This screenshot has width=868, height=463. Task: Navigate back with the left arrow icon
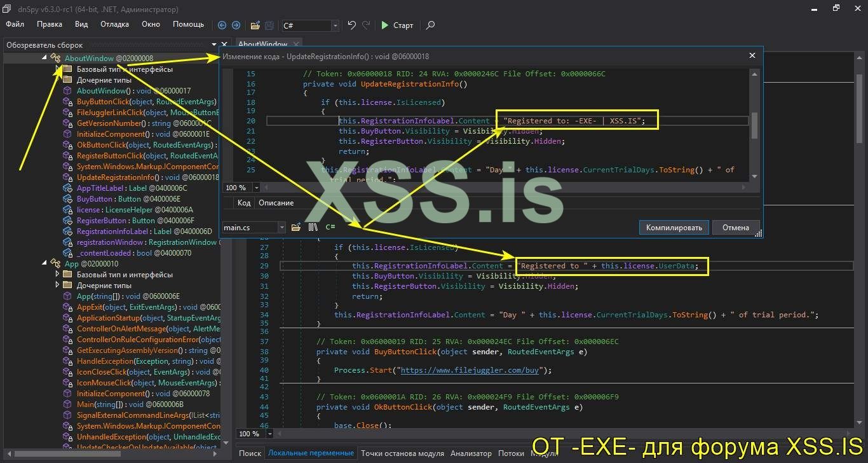(222, 25)
